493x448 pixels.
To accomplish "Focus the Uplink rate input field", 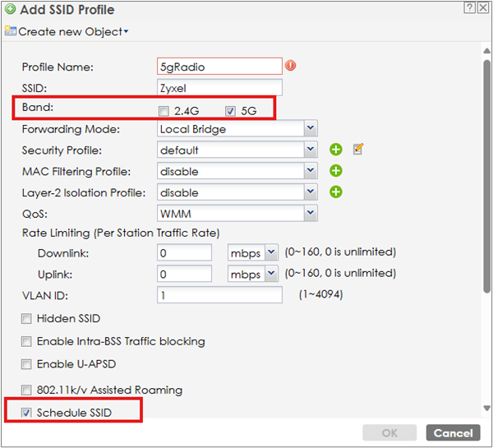I will point(184,274).
